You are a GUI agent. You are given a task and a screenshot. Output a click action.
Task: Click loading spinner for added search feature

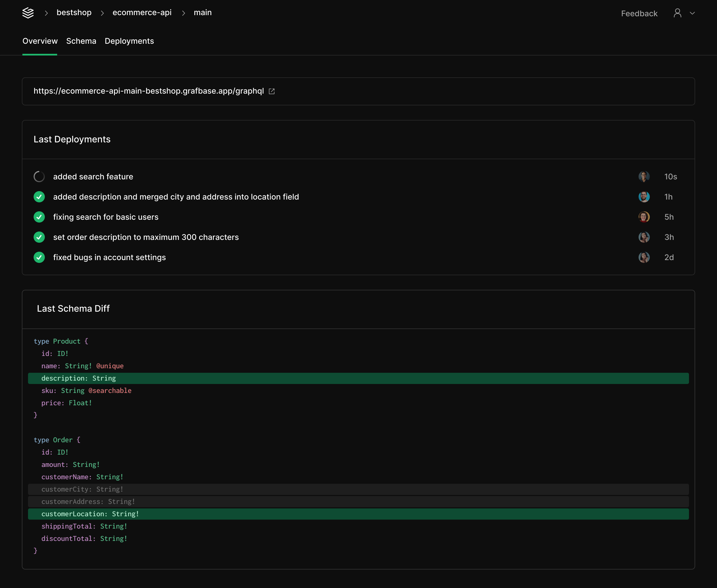coord(39,177)
